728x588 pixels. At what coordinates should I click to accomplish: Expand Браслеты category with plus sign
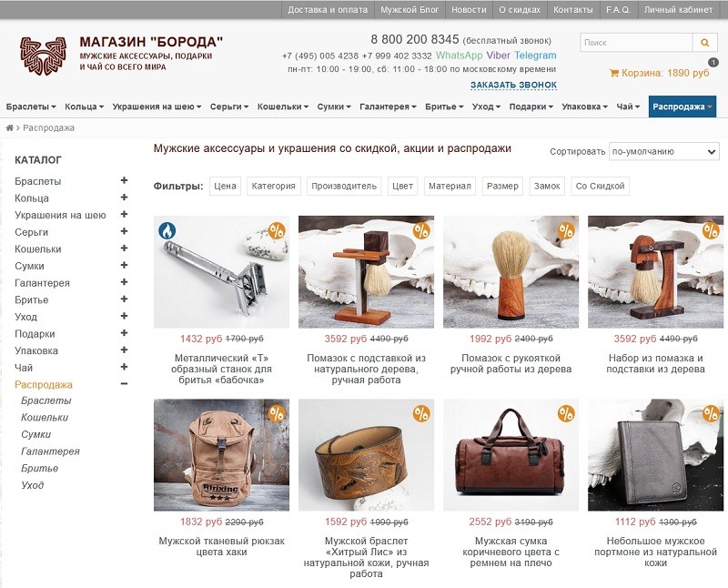(124, 180)
